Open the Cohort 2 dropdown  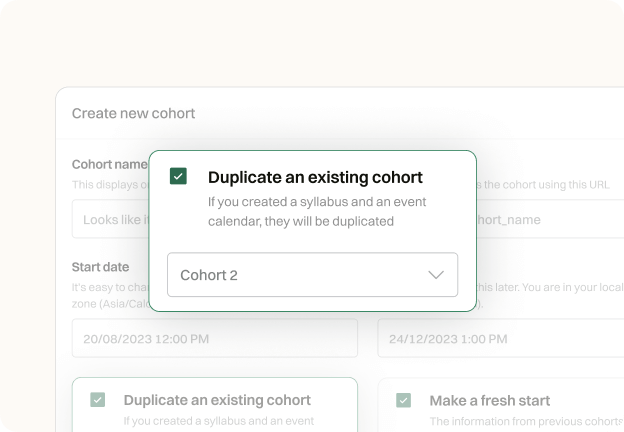click(x=312, y=274)
